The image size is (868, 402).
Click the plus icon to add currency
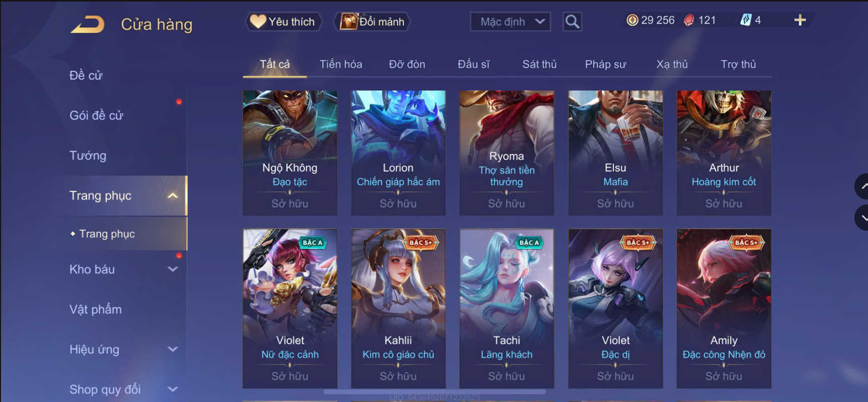[800, 20]
